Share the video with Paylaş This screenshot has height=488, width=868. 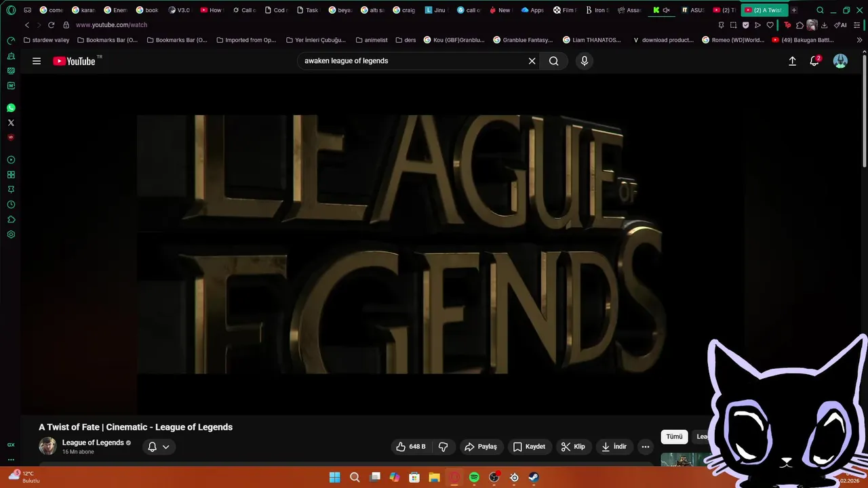tap(481, 447)
